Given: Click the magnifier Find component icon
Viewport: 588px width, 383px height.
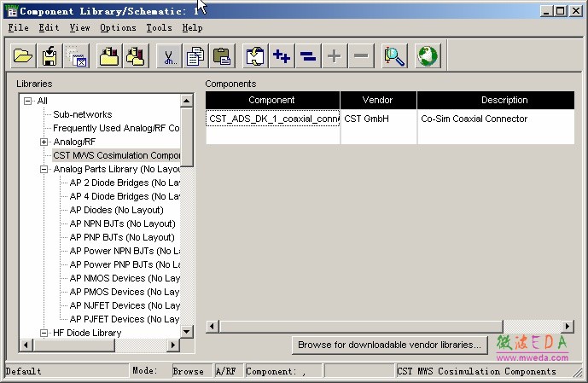Looking at the screenshot, I should [x=394, y=55].
